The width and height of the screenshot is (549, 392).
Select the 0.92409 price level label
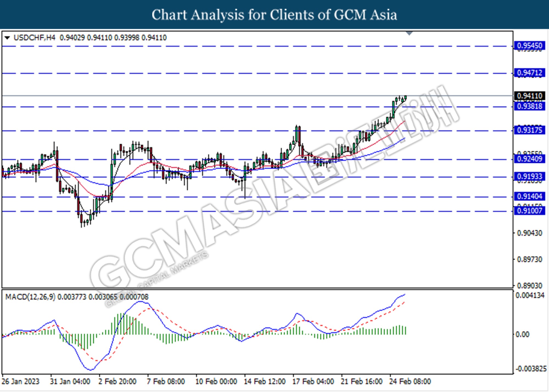(x=529, y=159)
